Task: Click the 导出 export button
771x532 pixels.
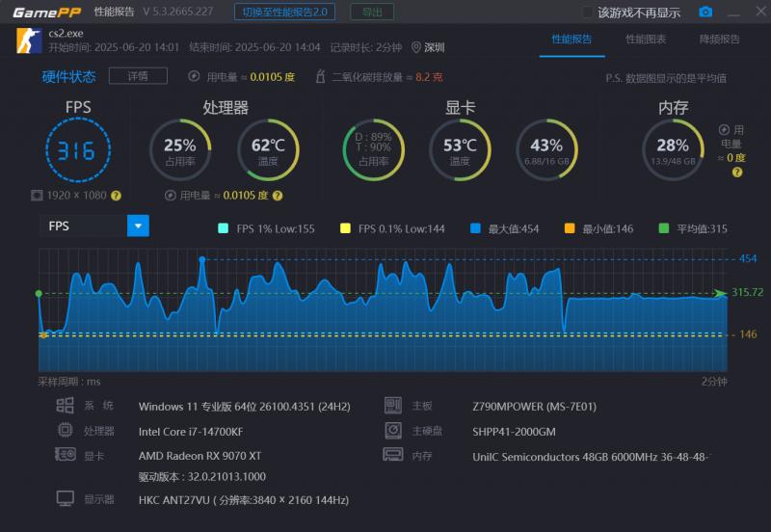Action: point(372,12)
